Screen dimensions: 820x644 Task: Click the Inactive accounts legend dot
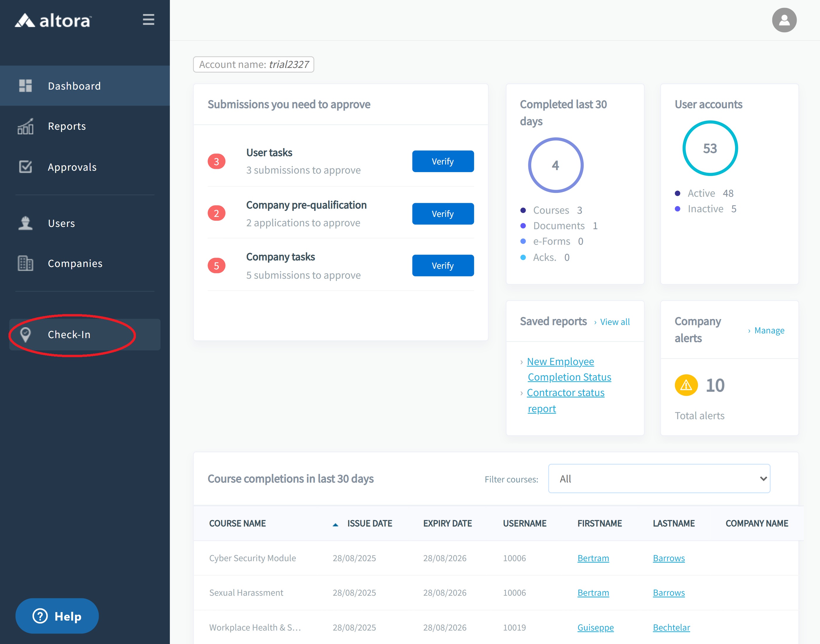click(x=677, y=209)
